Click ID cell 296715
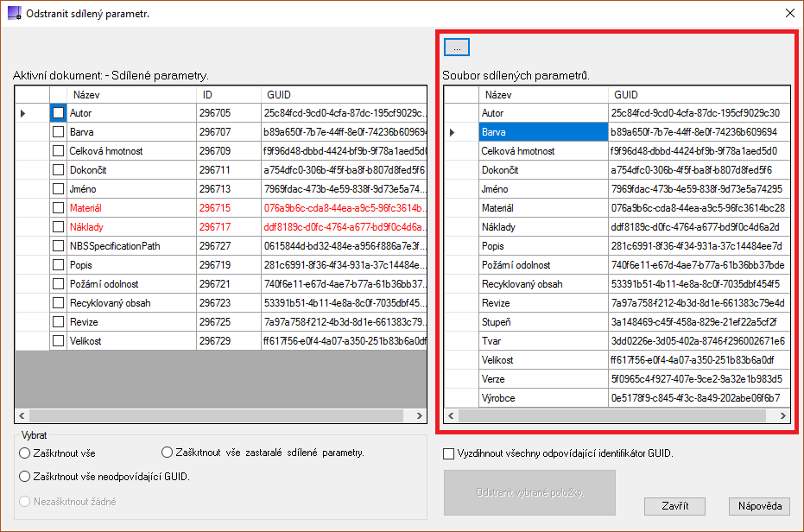 click(229, 208)
